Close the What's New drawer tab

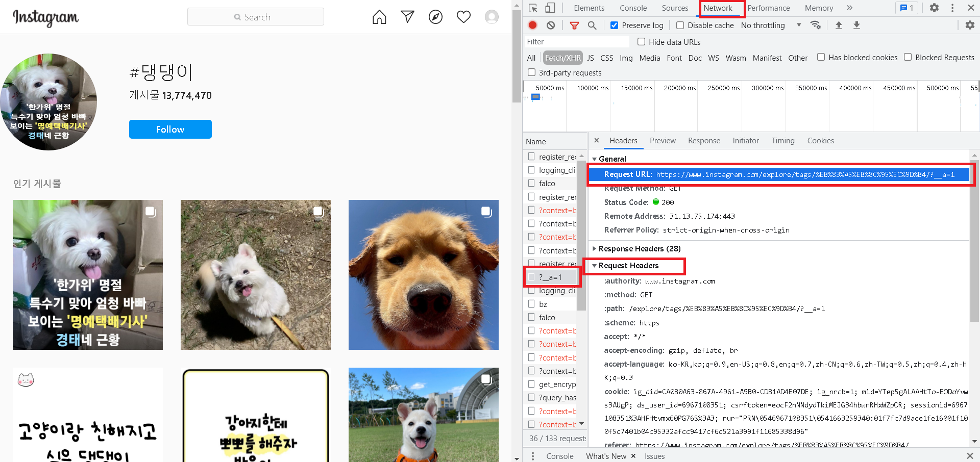pos(633,456)
